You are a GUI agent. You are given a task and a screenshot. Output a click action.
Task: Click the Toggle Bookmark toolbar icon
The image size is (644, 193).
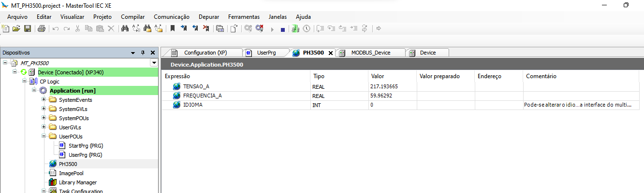coord(172,29)
